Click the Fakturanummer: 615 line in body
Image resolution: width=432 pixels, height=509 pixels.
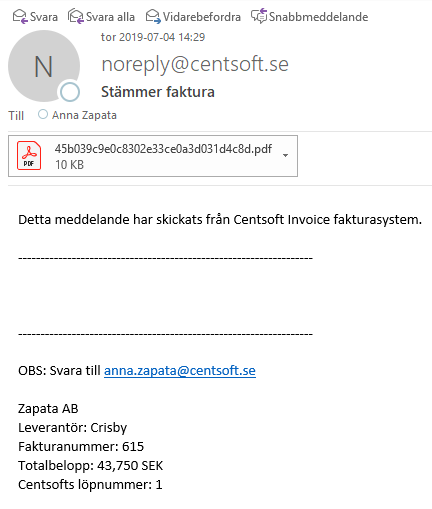point(81,447)
